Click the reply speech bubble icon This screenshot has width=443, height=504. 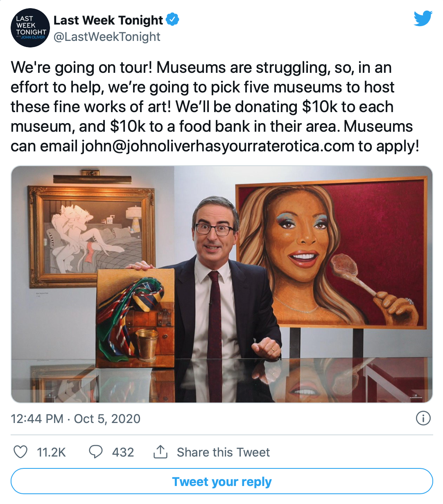96,452
